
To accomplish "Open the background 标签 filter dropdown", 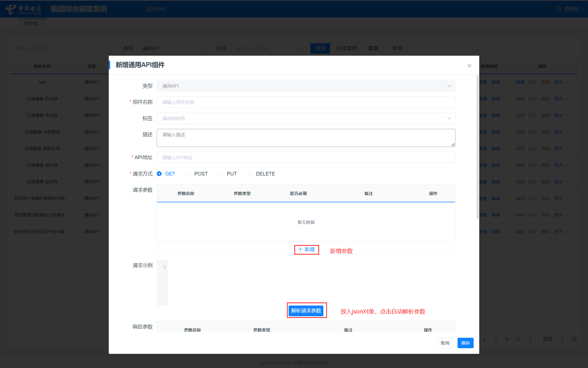I will point(267,48).
